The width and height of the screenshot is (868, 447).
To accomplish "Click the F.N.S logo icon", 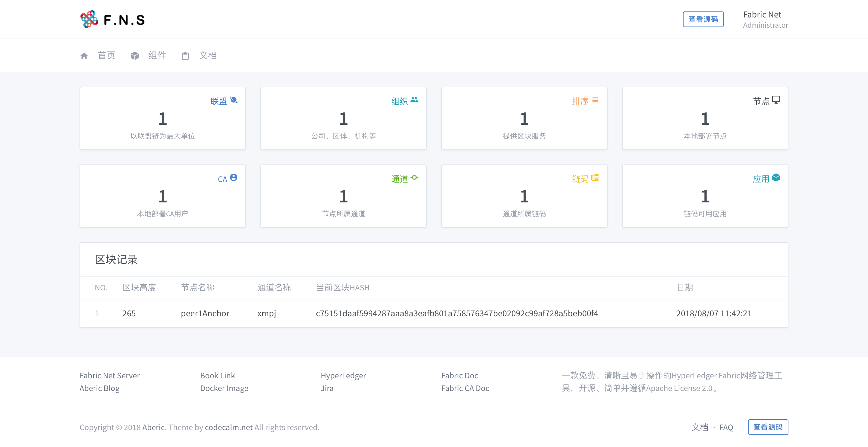I will 89,19.
